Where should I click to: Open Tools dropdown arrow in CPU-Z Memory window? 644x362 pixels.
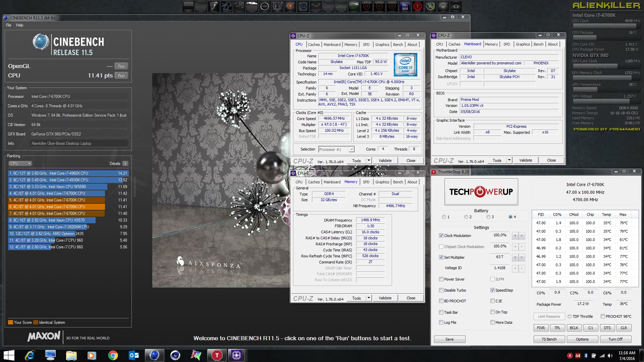tap(368, 298)
